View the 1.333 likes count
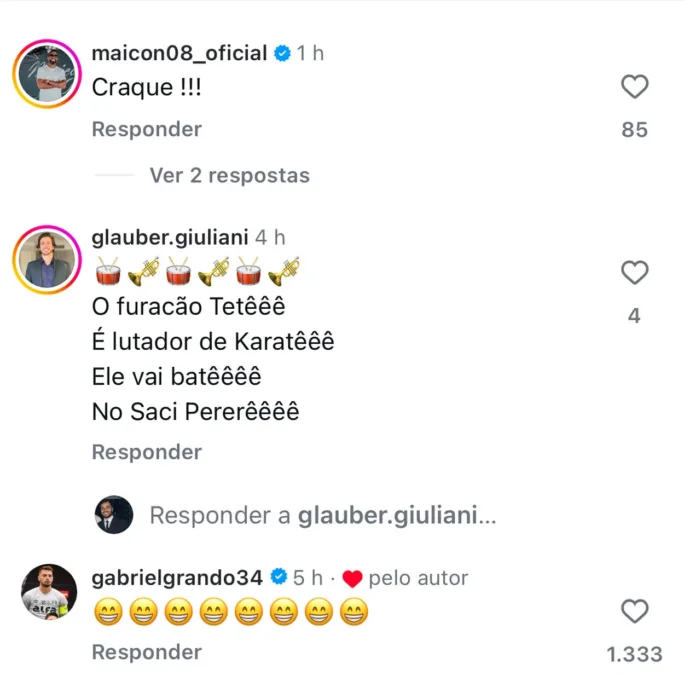This screenshot has height=675, width=684. coord(635,654)
